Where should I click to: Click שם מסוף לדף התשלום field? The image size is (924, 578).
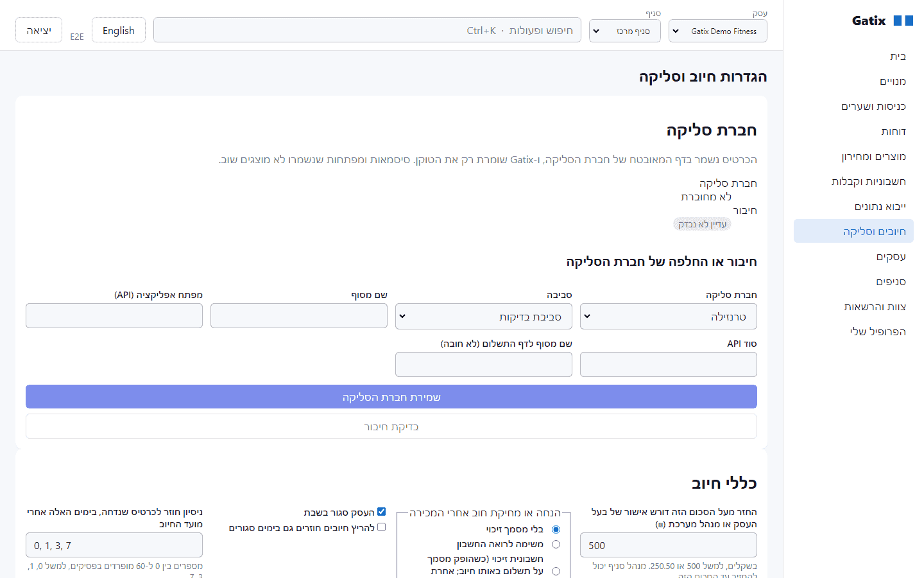(483, 365)
